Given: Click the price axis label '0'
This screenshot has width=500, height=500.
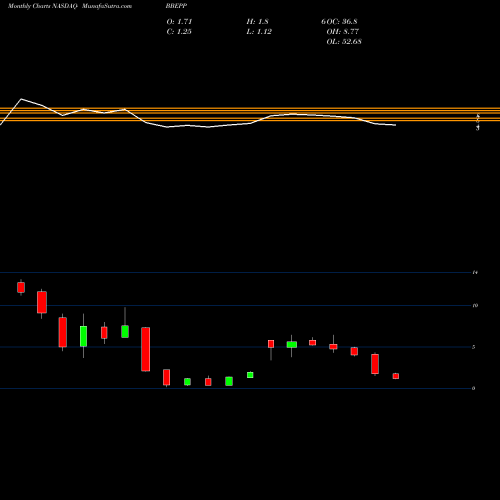Looking at the screenshot, I should pyautogui.click(x=474, y=388).
